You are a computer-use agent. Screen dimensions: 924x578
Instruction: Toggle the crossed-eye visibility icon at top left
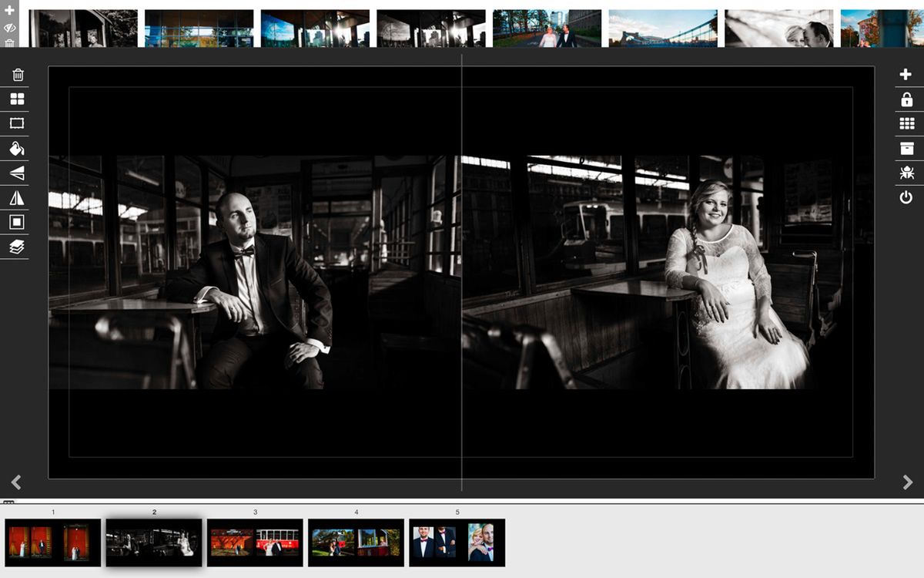click(9, 27)
